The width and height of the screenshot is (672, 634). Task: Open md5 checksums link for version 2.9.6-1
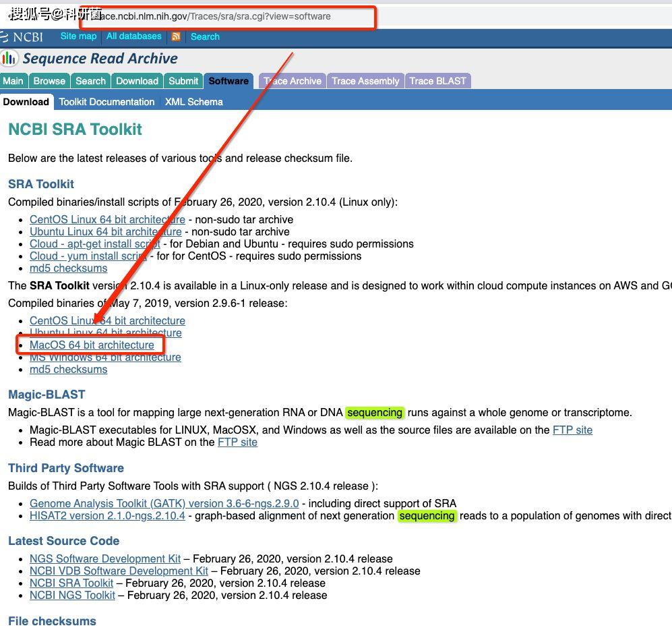click(69, 370)
